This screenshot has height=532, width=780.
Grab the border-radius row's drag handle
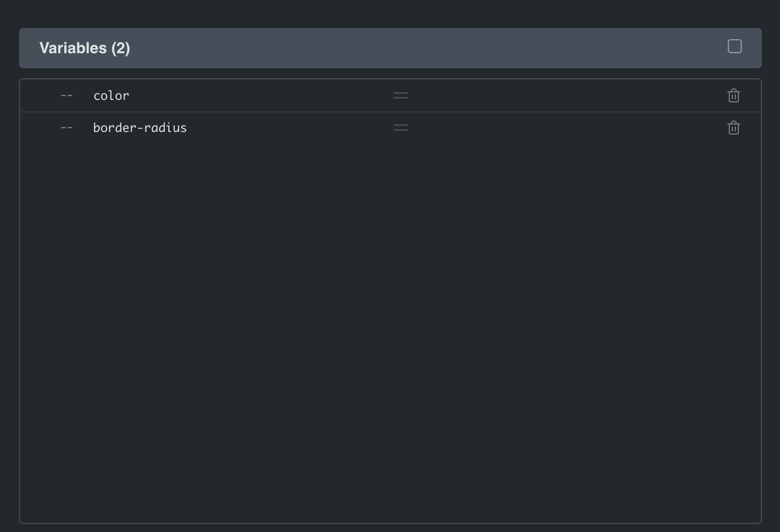click(401, 127)
